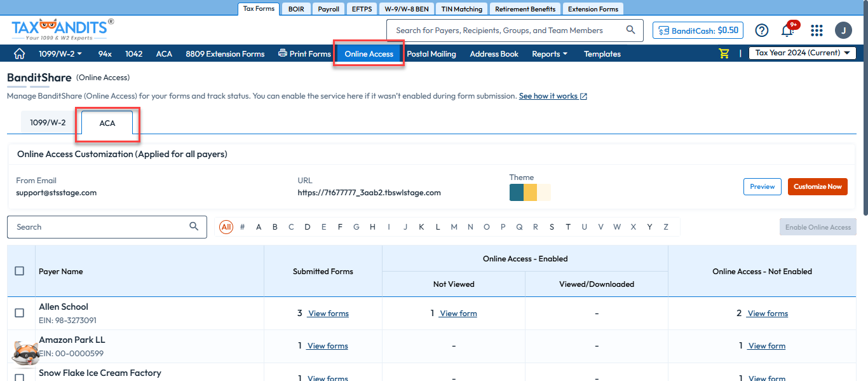
Task: Open the Templates page
Action: pyautogui.click(x=602, y=54)
